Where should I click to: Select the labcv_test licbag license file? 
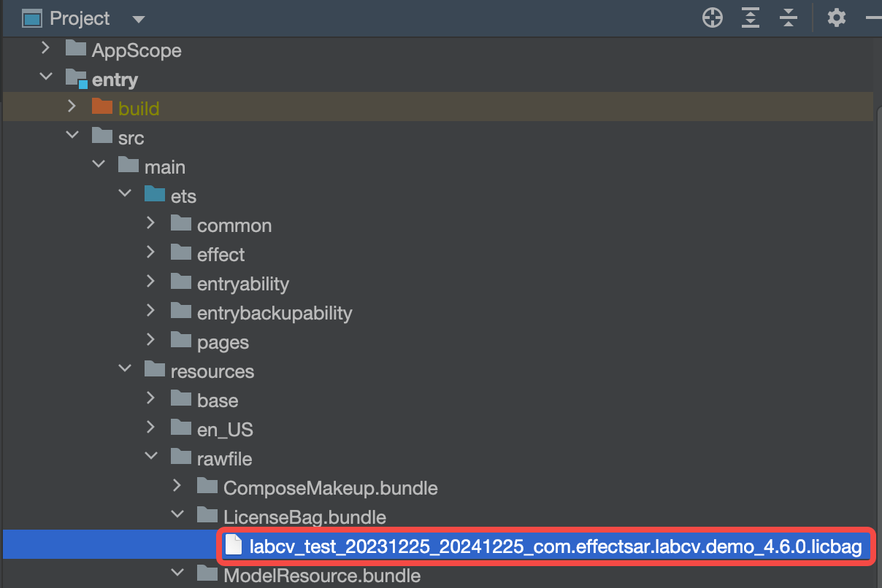click(x=555, y=546)
